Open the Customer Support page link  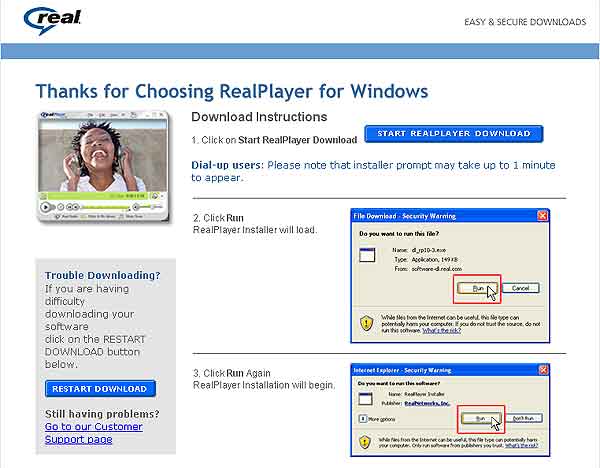click(x=92, y=433)
